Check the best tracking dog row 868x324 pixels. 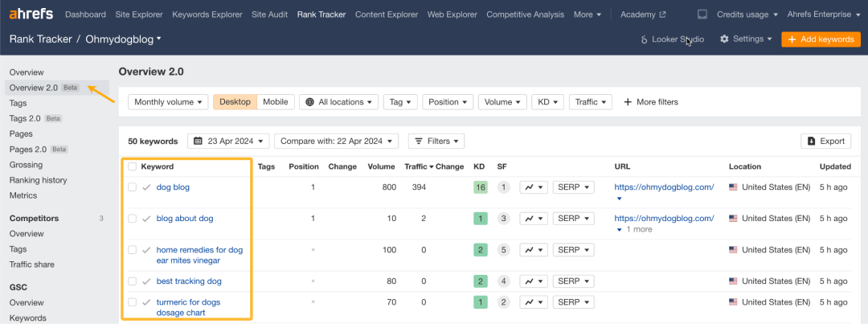click(x=133, y=281)
